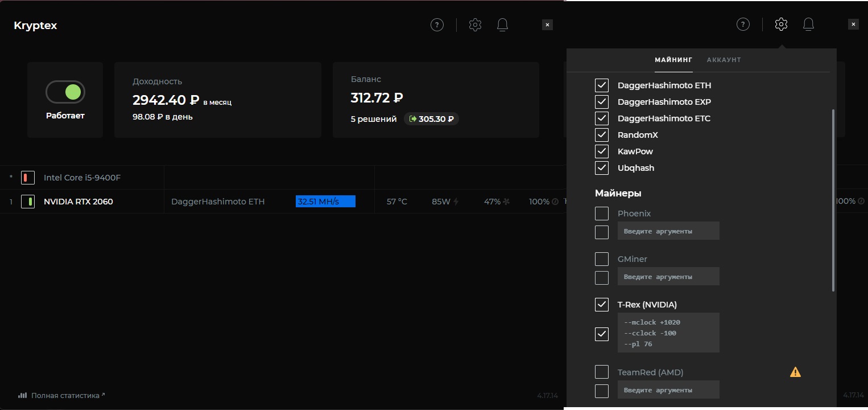The width and height of the screenshot is (868, 410).
Task: Click the T-Rex arguments text box
Action: coord(668,333)
